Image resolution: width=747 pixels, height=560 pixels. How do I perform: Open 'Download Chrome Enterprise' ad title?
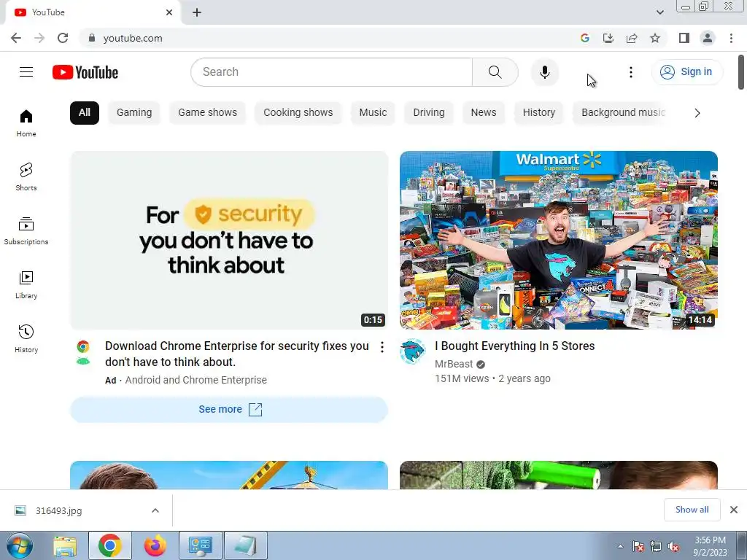pyautogui.click(x=237, y=354)
